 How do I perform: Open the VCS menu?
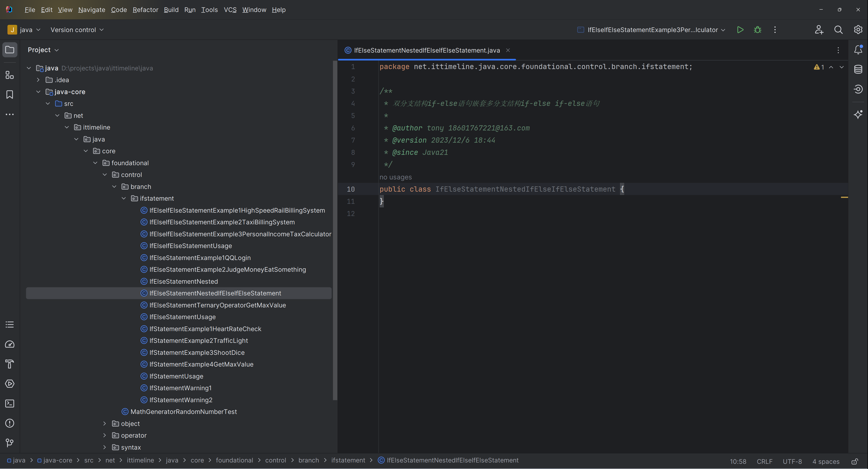click(x=230, y=10)
